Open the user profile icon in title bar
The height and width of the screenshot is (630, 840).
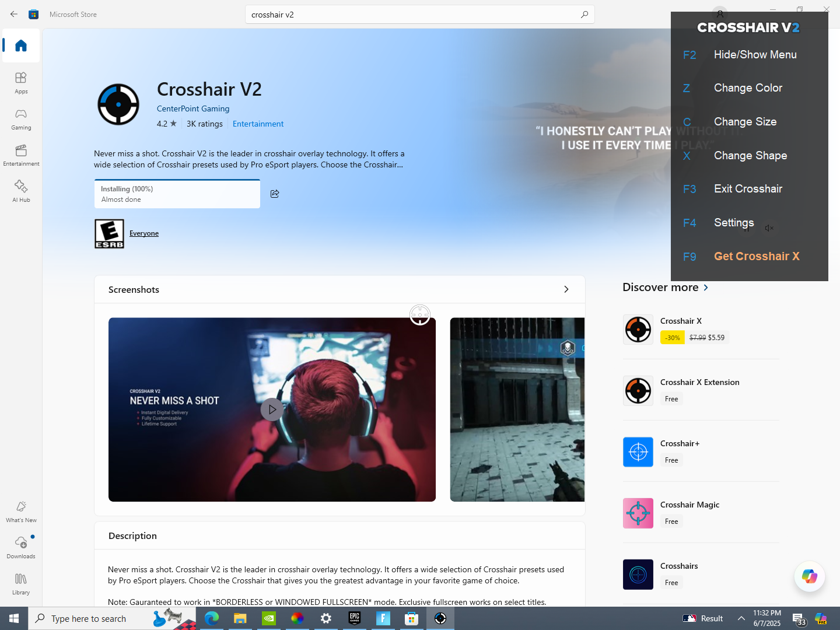[x=720, y=13]
